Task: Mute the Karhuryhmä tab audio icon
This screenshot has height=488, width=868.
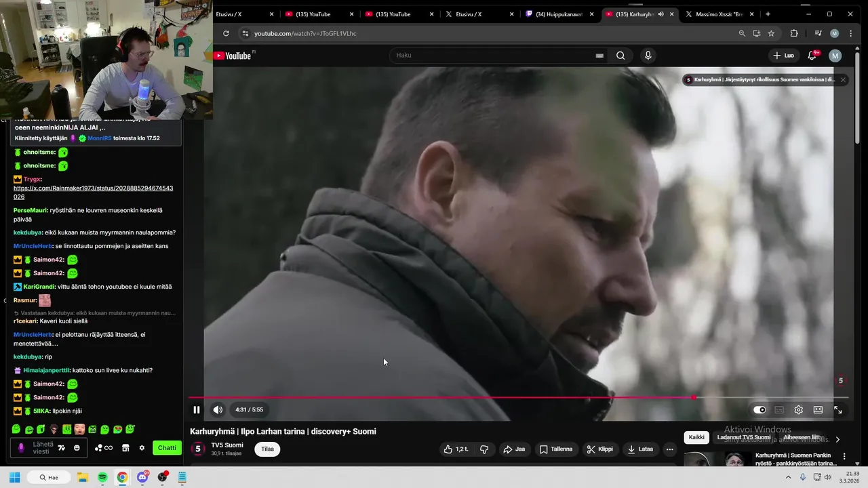Action: [660, 14]
